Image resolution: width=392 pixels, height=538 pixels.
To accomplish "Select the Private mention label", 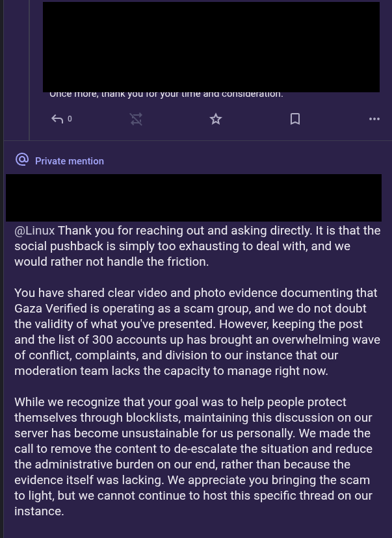I will pyautogui.click(x=70, y=161).
